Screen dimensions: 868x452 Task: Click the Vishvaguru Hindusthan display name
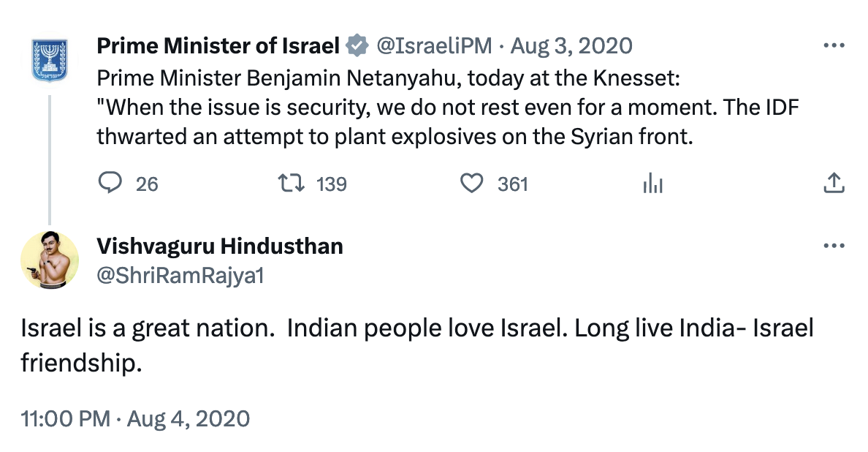pos(219,246)
